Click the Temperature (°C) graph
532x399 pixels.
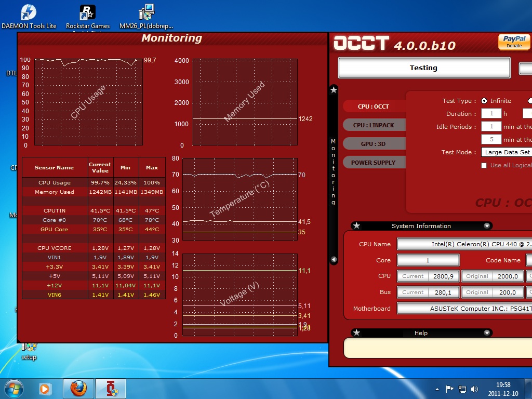point(240,199)
